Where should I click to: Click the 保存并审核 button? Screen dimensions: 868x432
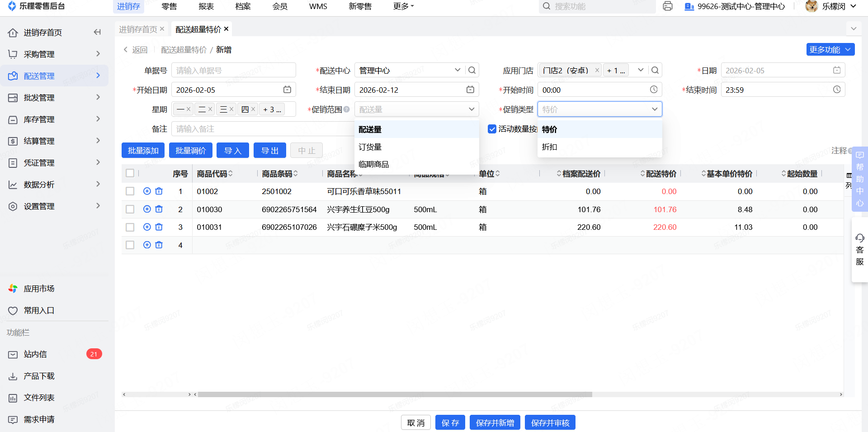click(550, 423)
